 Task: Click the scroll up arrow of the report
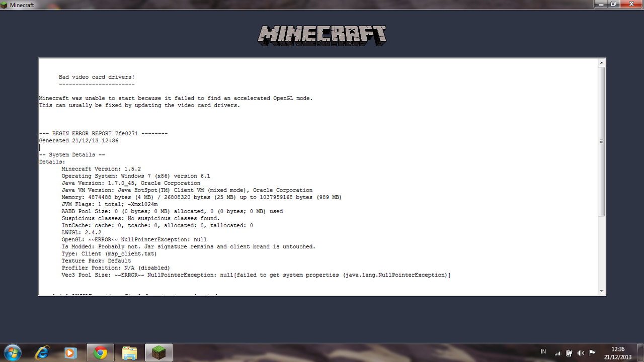click(601, 63)
